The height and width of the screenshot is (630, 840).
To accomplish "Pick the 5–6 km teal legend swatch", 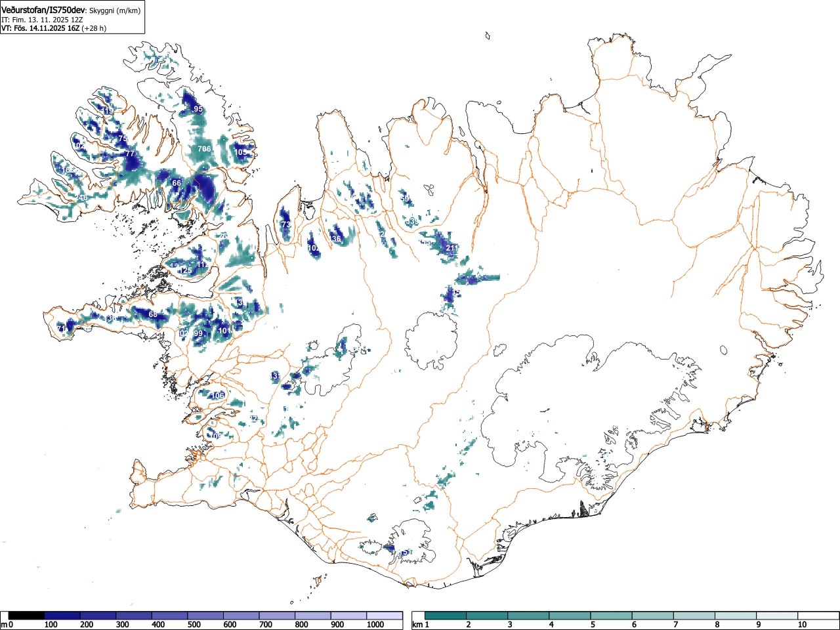I will pyautogui.click(x=611, y=616).
